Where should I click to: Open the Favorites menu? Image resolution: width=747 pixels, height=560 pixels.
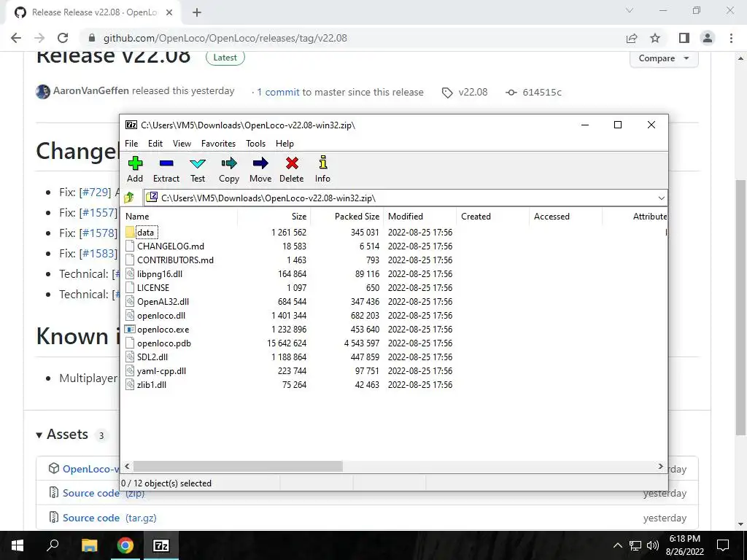(218, 144)
